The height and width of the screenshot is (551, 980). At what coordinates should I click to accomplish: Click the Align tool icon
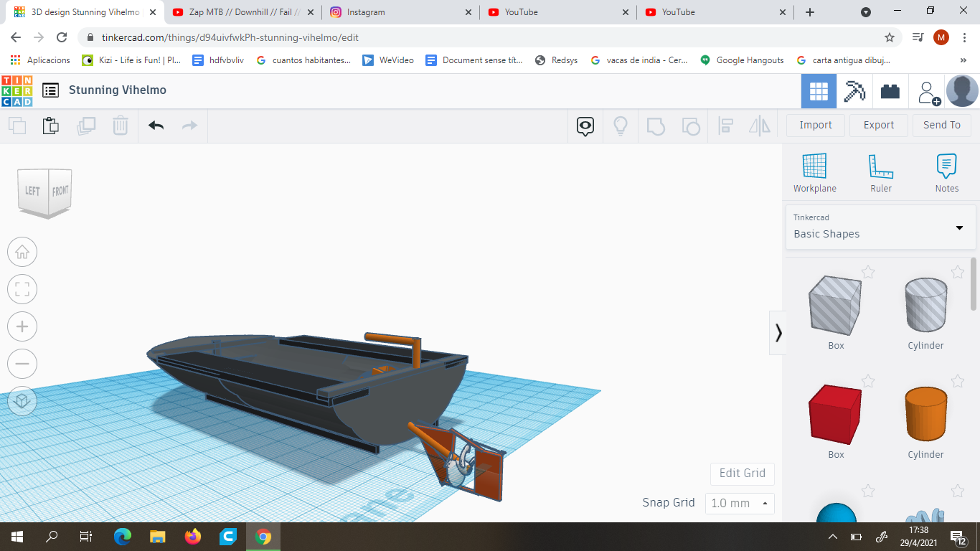[x=725, y=126]
